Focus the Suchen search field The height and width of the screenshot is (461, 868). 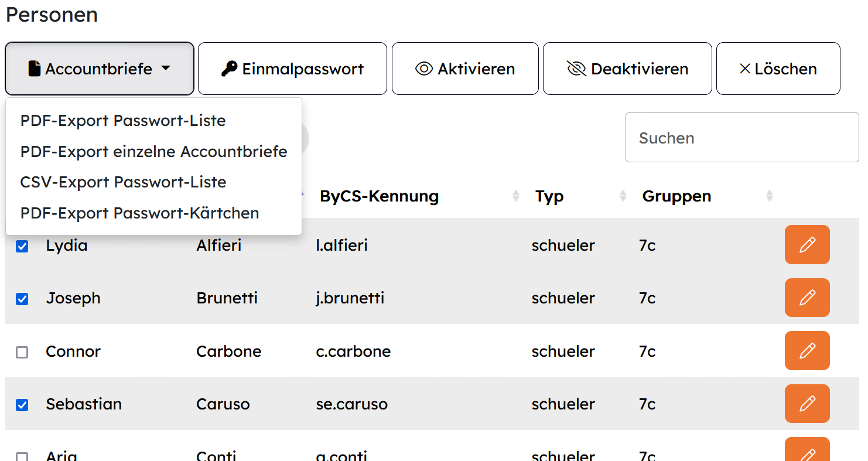pos(742,138)
